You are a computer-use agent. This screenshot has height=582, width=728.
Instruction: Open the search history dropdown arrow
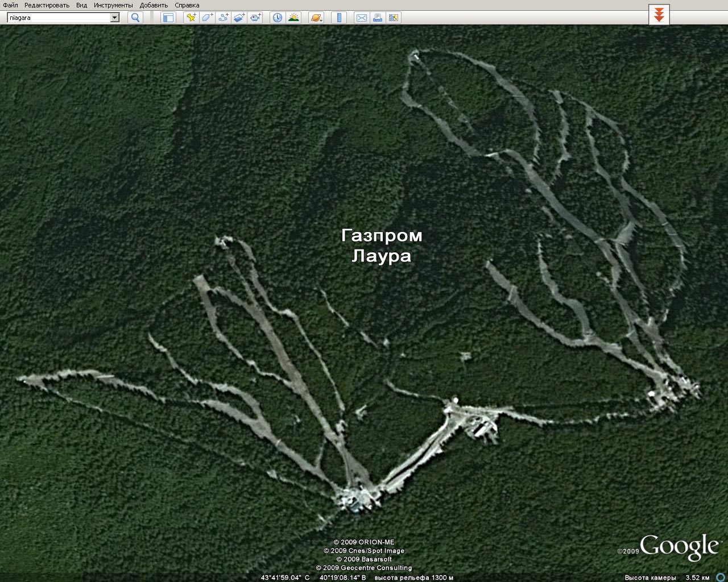115,18
